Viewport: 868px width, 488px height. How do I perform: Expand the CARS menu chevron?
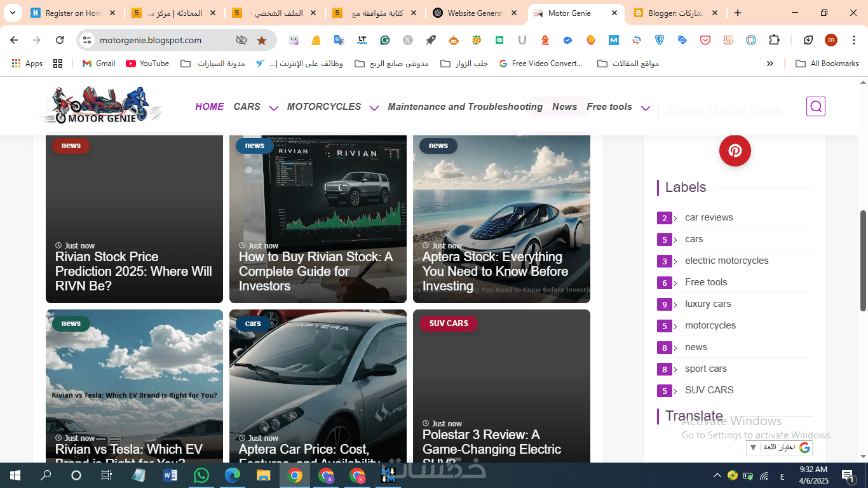(274, 108)
